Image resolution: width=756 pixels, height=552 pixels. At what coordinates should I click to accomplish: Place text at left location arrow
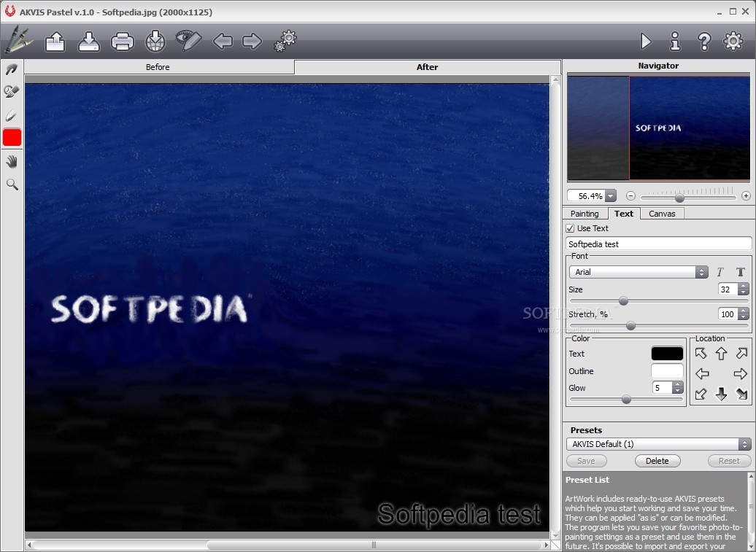[702, 373]
